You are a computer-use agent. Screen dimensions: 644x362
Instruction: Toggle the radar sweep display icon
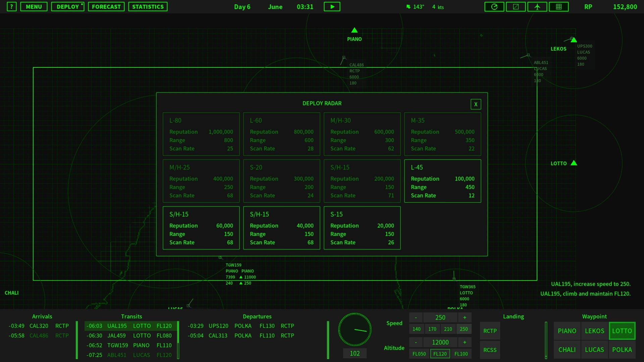494,7
